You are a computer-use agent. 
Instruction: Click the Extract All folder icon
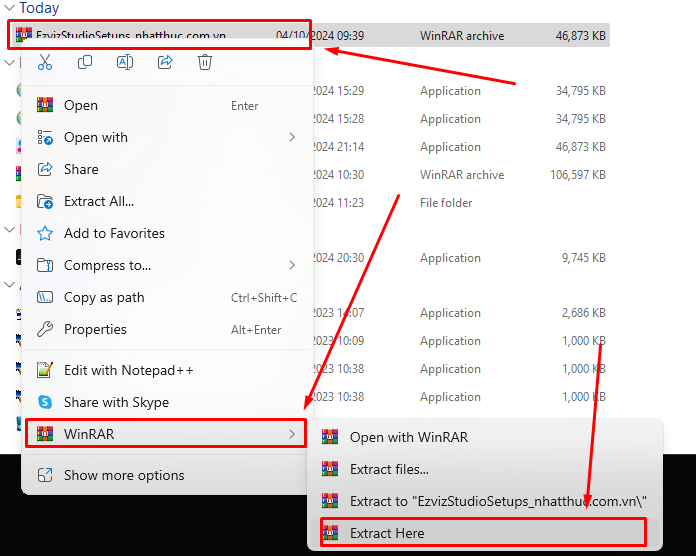pos(45,201)
